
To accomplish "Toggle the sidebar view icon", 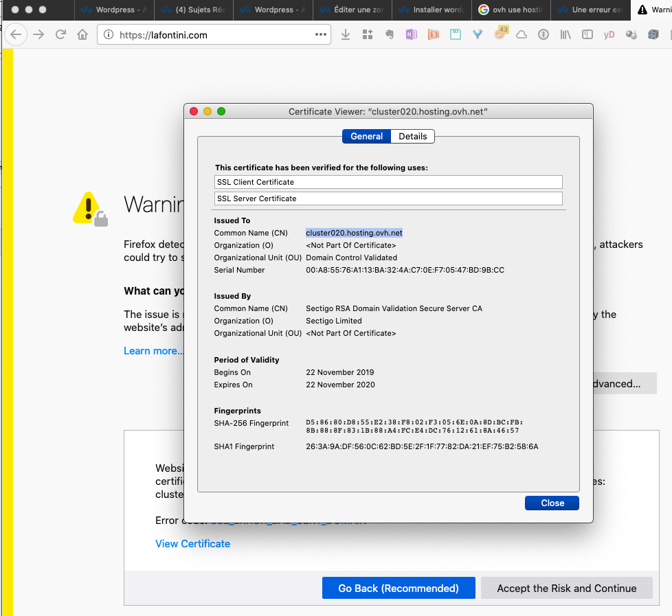I will click(x=587, y=35).
